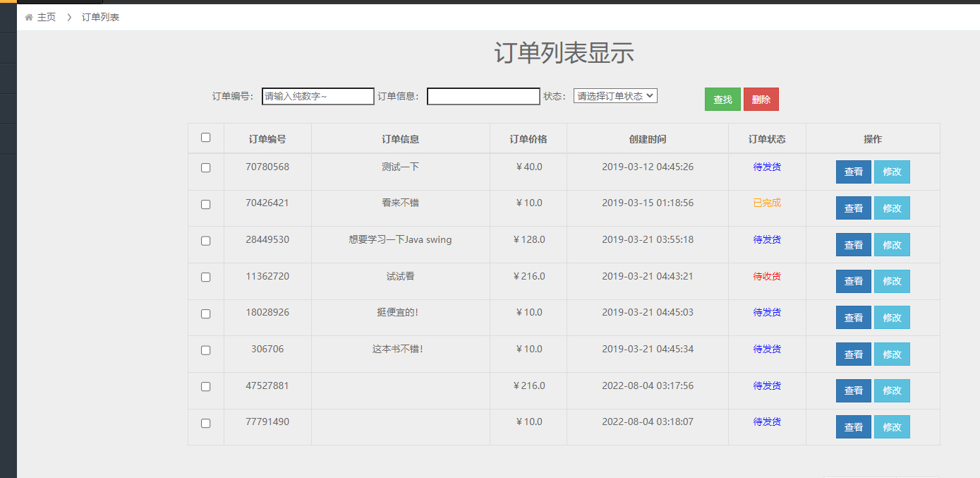Click 查看 for order 11362720
The height and width of the screenshot is (478, 980).
click(853, 281)
